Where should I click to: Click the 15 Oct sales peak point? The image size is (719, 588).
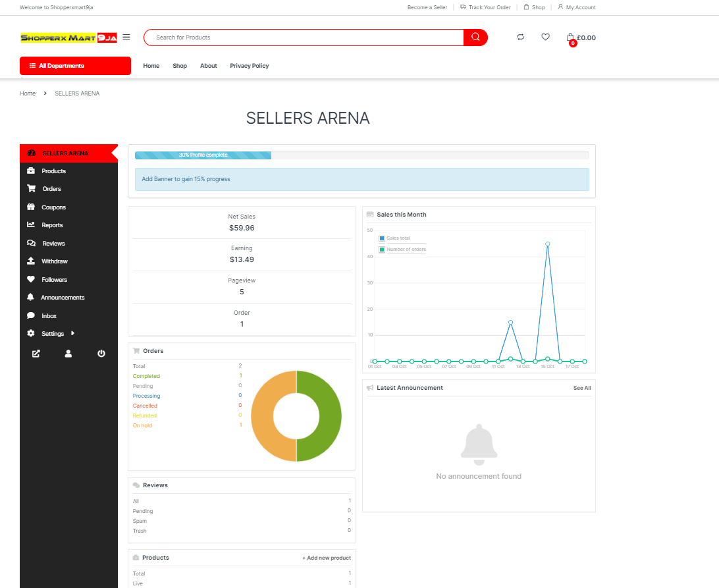pos(548,244)
